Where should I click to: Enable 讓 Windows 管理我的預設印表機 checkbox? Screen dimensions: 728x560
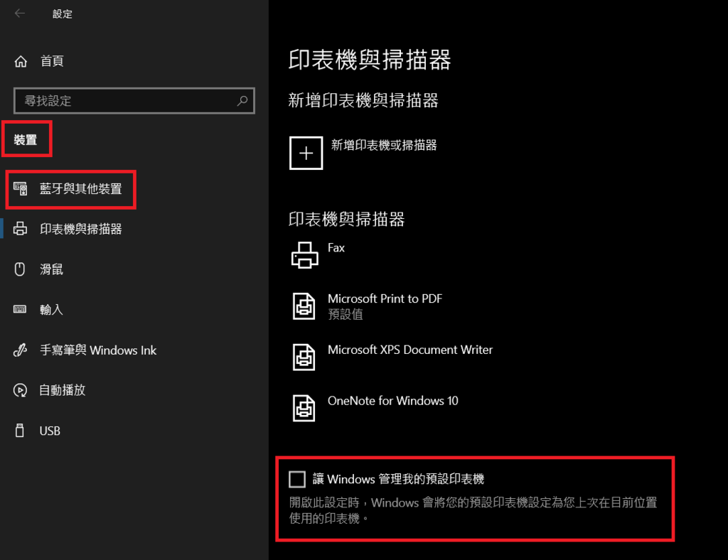[x=297, y=479]
